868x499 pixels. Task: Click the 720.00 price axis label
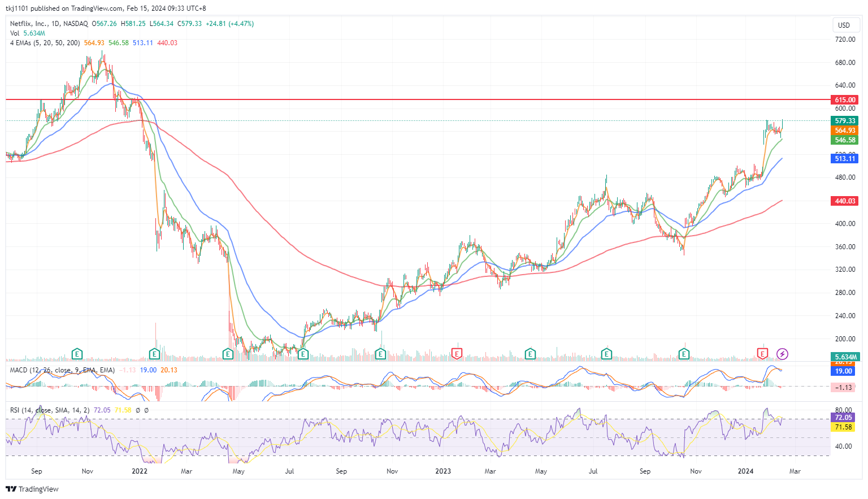coord(845,40)
